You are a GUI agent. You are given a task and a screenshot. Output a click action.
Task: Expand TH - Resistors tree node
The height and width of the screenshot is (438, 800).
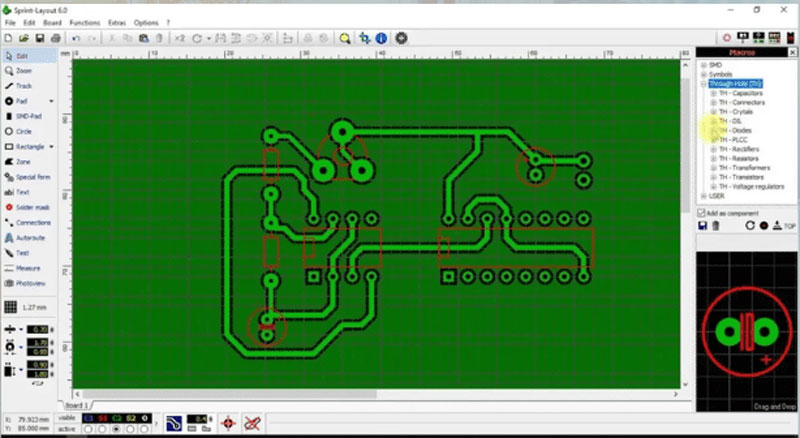pyautogui.click(x=713, y=158)
